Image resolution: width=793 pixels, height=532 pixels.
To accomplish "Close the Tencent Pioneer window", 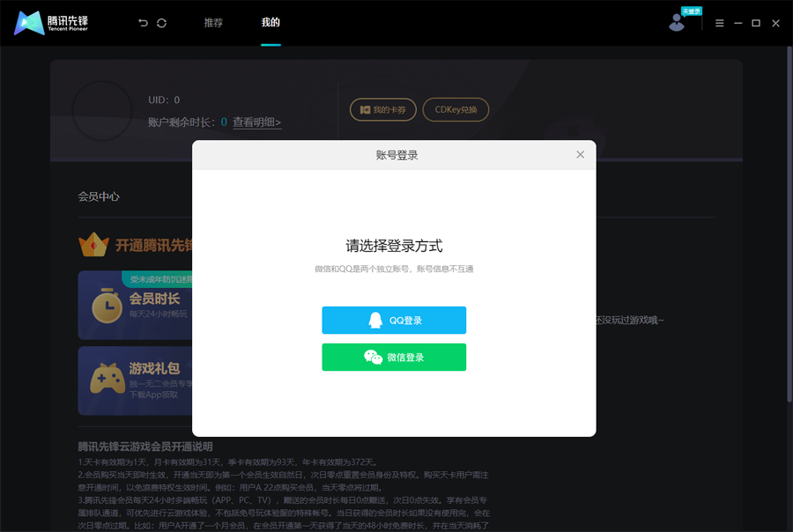I will pos(775,23).
